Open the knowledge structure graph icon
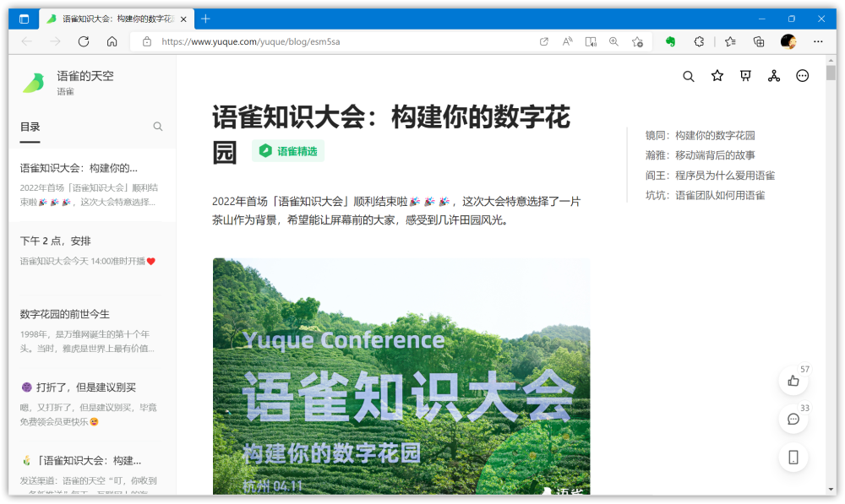Viewport: 845px width, 504px height. (774, 76)
